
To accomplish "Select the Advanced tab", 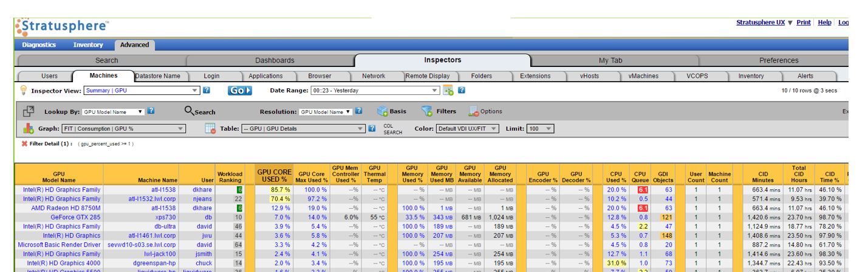I will (134, 44).
